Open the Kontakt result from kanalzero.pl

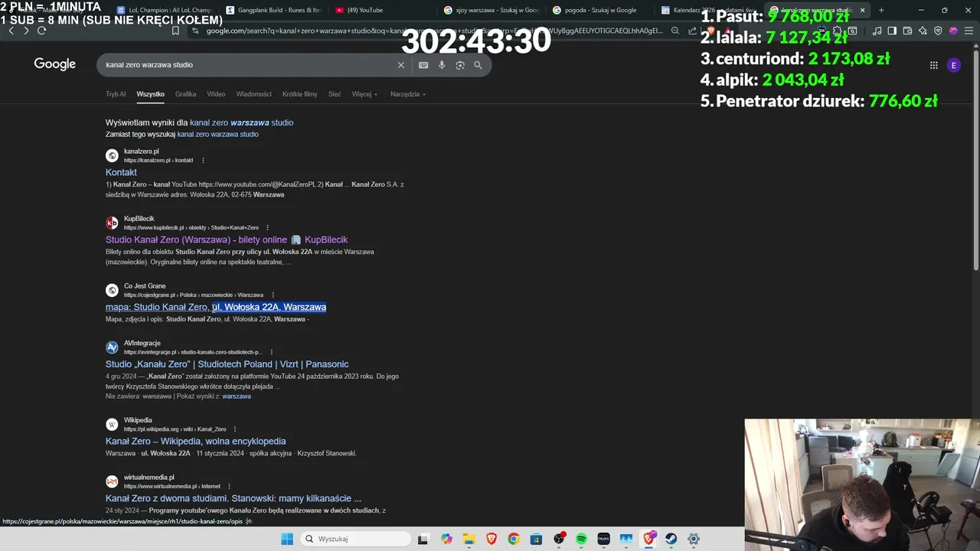coord(121,172)
